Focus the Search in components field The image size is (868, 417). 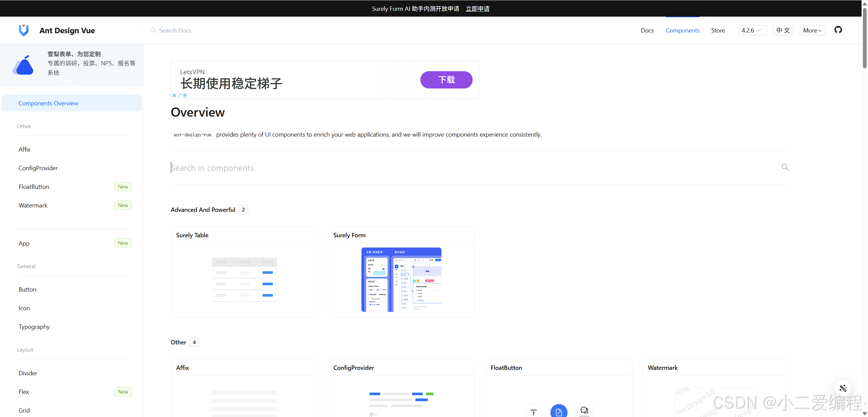(x=475, y=168)
